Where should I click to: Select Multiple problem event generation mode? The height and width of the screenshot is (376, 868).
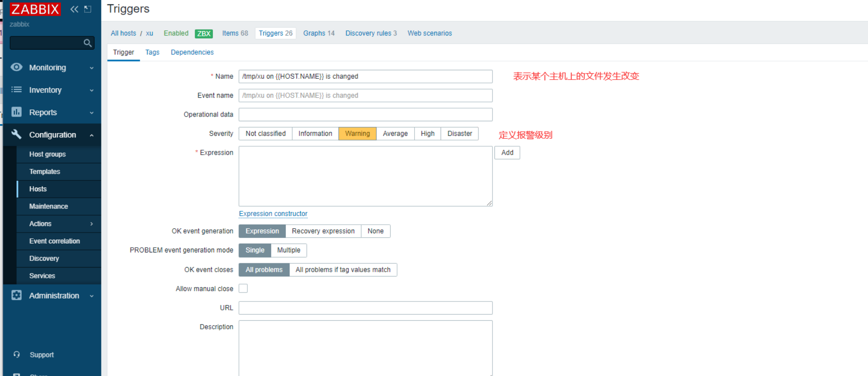(289, 250)
